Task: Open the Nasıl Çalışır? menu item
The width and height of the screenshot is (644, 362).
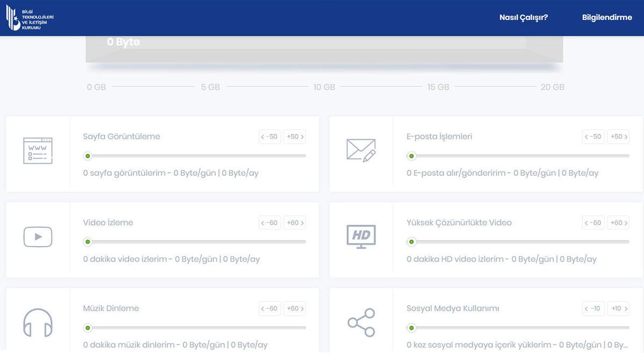Action: point(523,17)
